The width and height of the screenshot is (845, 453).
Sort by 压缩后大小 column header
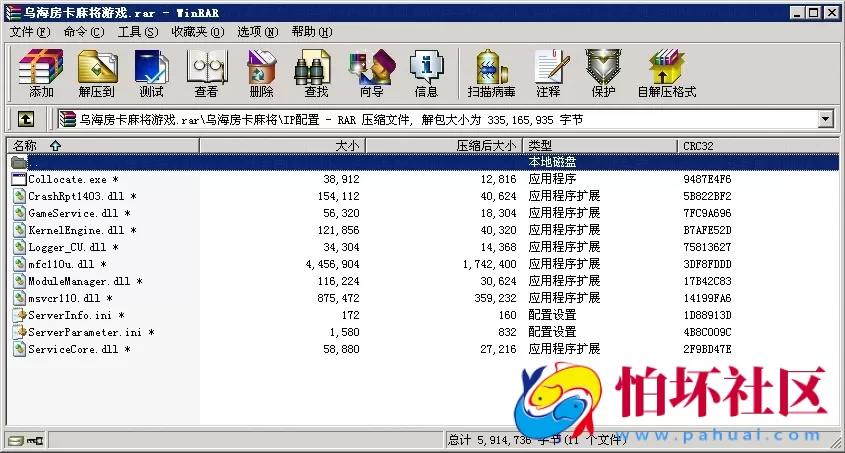click(444, 145)
